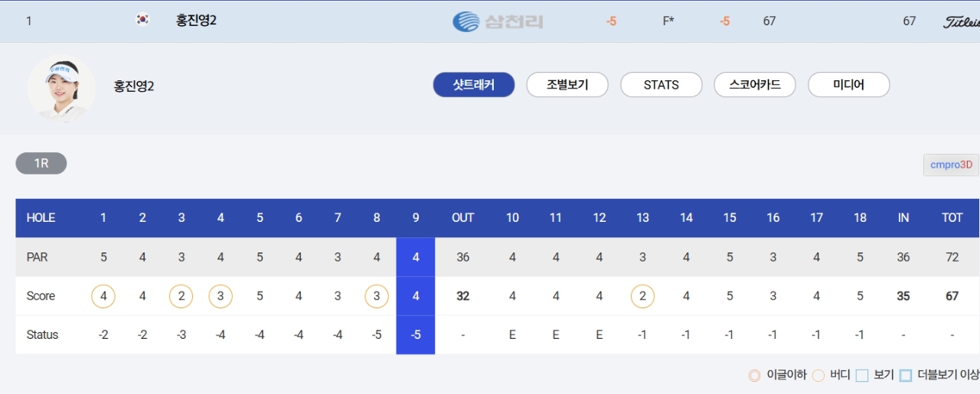Select the 샷트래커 tab
Image resolution: width=980 pixels, height=394 pixels.
pos(474,85)
